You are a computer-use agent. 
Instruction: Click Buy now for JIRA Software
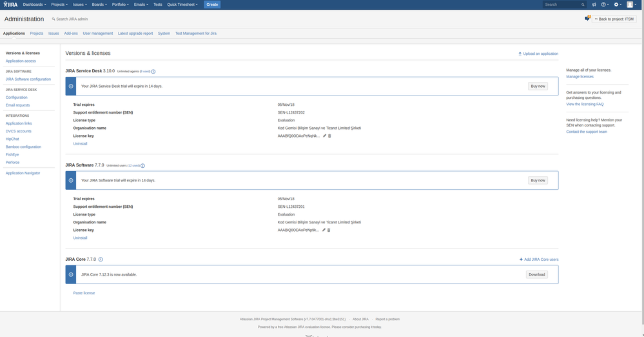538,181
